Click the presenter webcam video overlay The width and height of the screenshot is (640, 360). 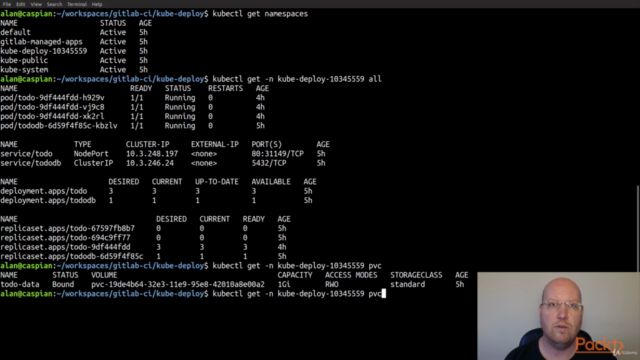point(558,316)
